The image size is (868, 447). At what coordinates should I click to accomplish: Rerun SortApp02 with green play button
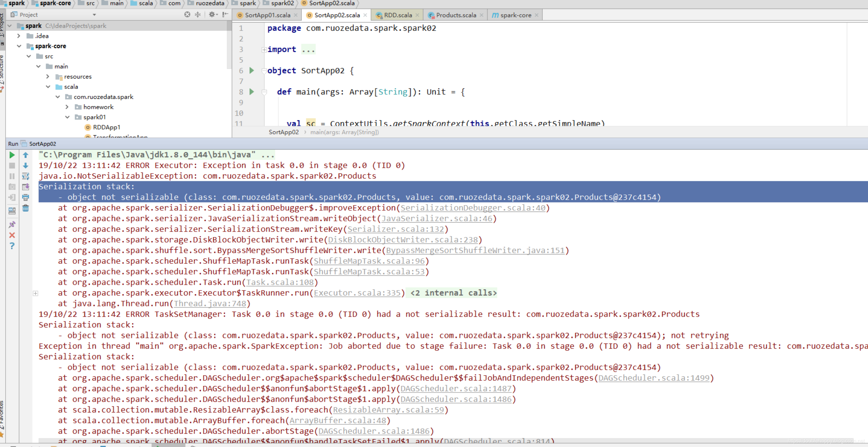coord(12,155)
